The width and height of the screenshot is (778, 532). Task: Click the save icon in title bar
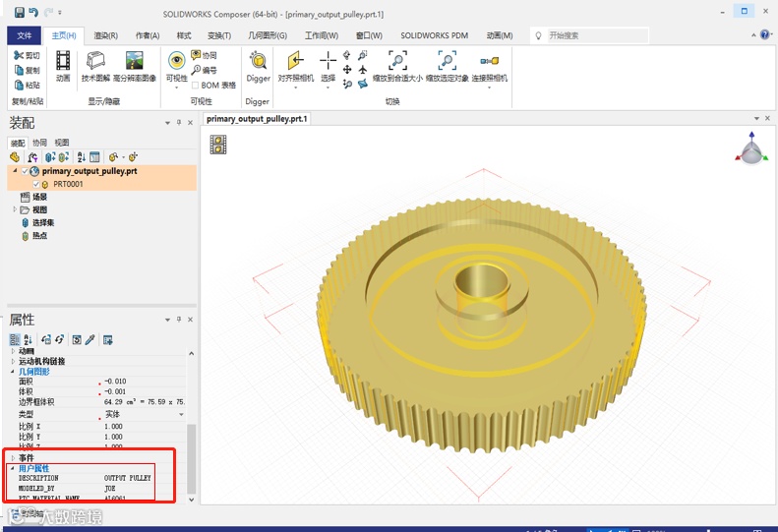[20, 12]
